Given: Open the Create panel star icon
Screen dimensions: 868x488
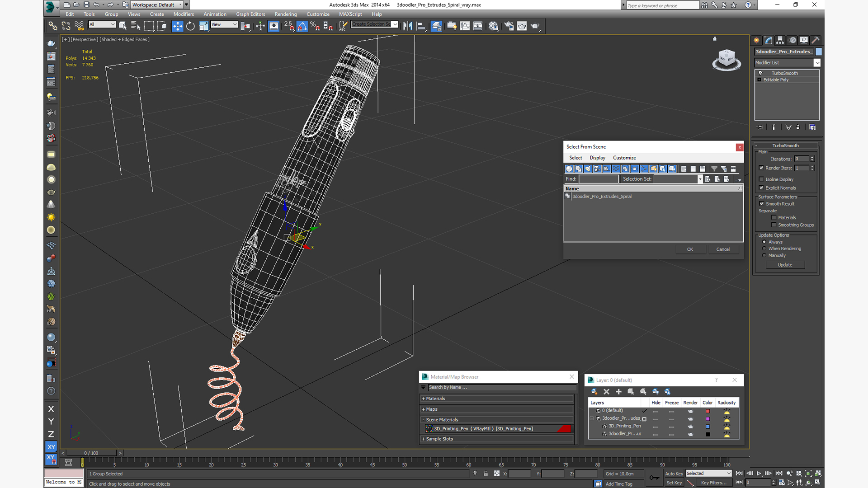Looking at the screenshot, I should click(757, 40).
